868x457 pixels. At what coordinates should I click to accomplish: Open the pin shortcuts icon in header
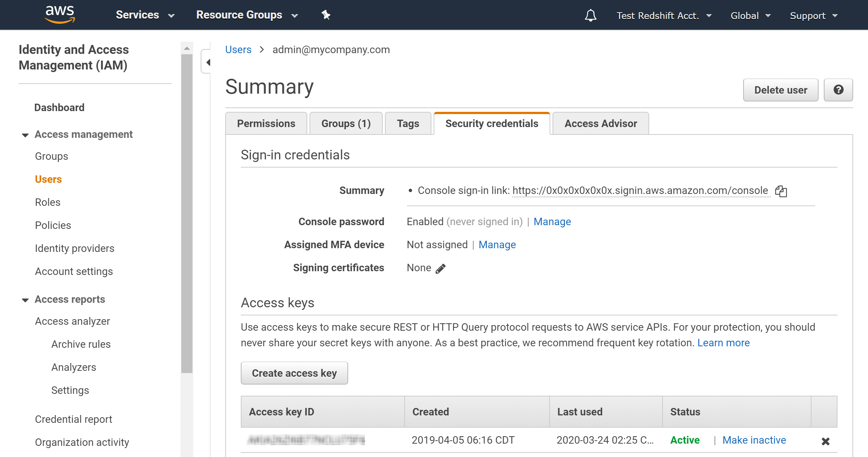click(x=326, y=15)
